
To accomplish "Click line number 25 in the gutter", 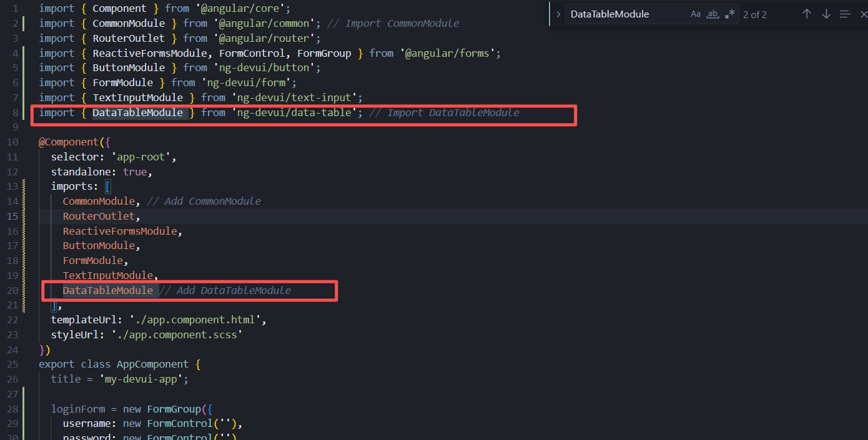I will (12, 364).
